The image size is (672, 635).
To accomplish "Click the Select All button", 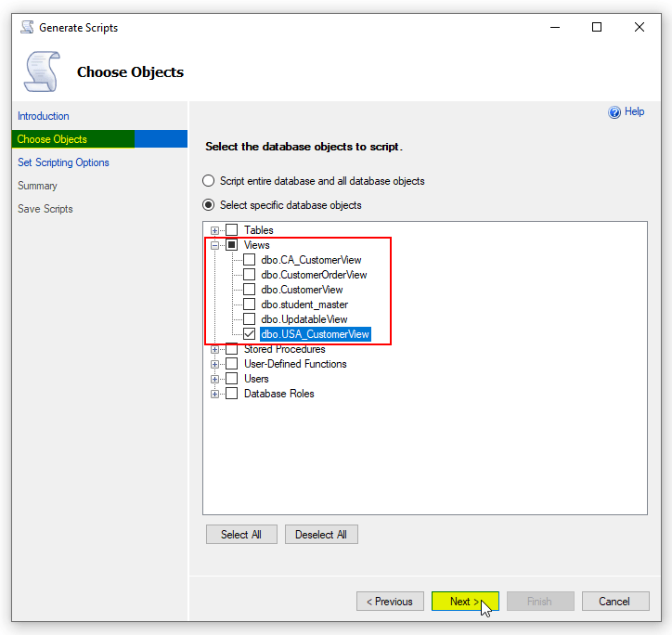I will (x=241, y=535).
